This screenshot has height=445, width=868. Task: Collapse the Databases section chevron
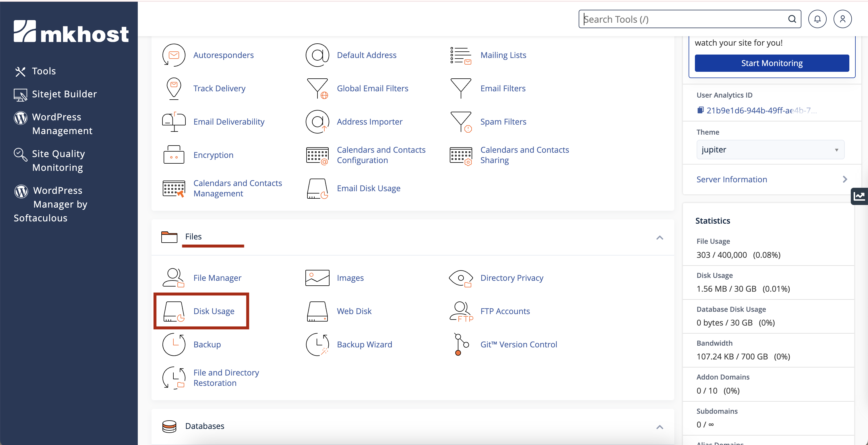tap(659, 427)
